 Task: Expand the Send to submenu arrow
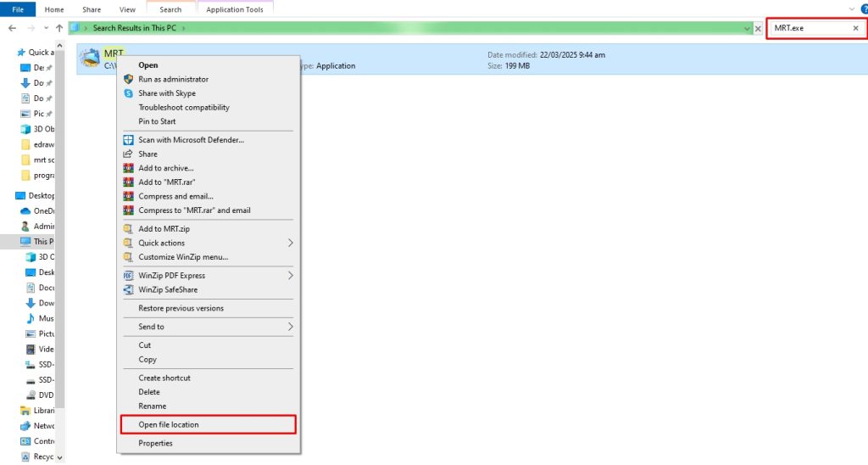tap(290, 327)
